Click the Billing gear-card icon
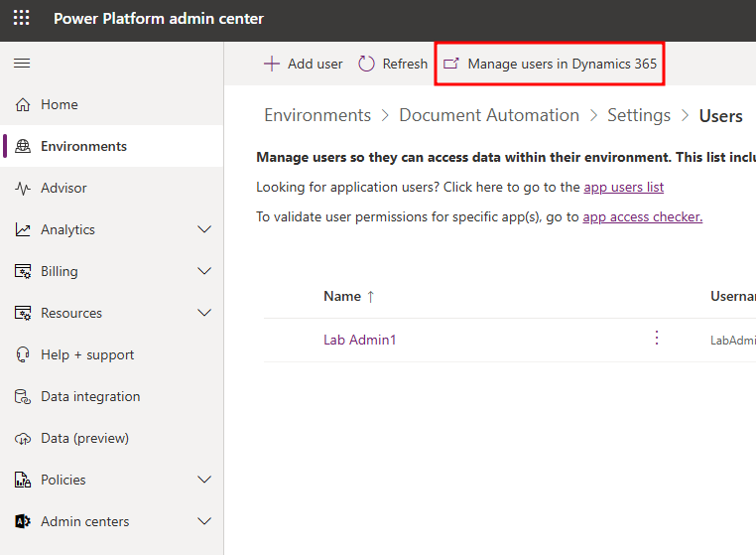 point(23,271)
